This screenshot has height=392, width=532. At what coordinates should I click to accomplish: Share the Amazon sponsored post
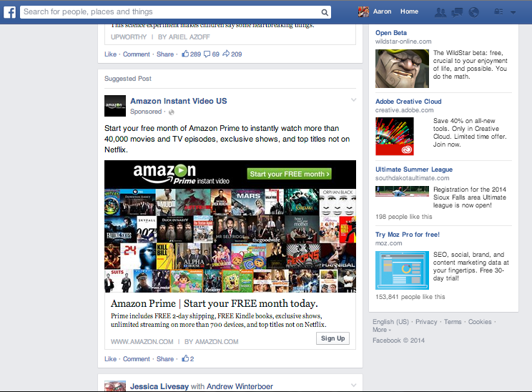pos(165,359)
